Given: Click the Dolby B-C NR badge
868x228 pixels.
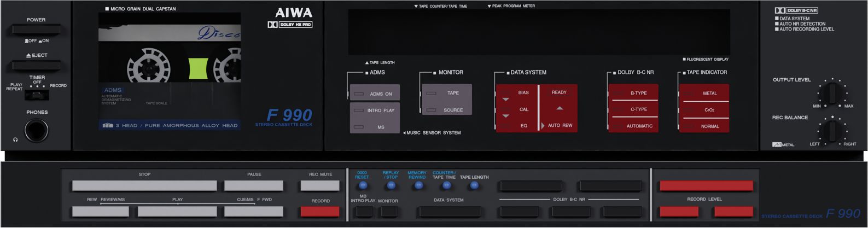Looking at the screenshot, I should click(x=796, y=10).
